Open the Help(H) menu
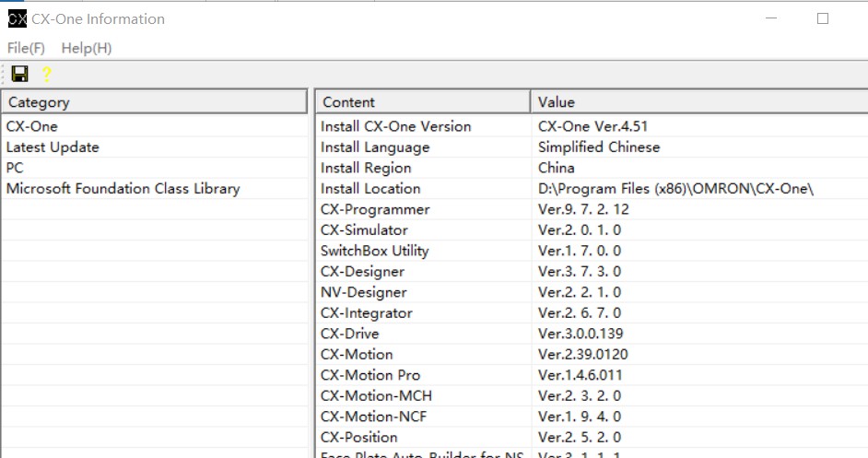The width and height of the screenshot is (868, 458). click(87, 48)
